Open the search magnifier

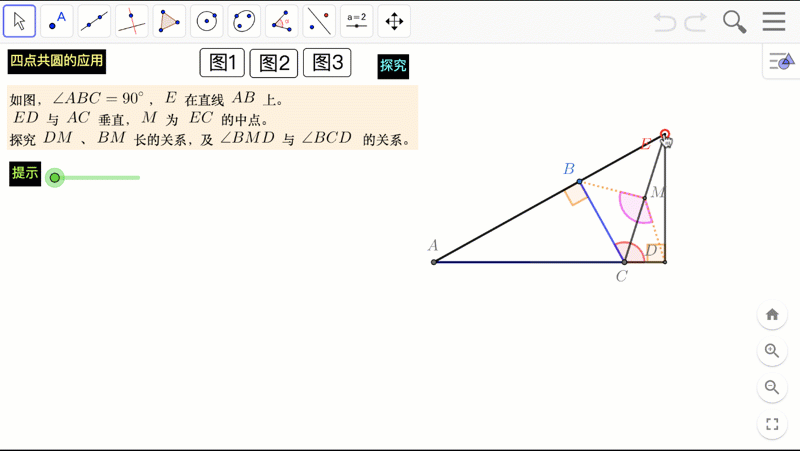point(735,21)
